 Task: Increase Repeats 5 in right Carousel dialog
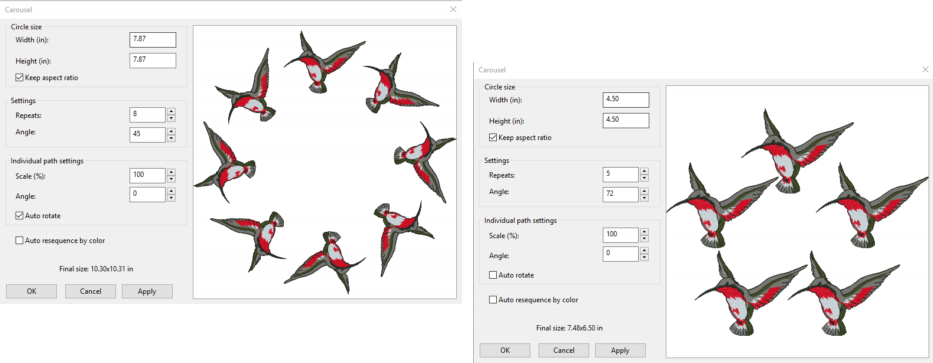point(644,171)
